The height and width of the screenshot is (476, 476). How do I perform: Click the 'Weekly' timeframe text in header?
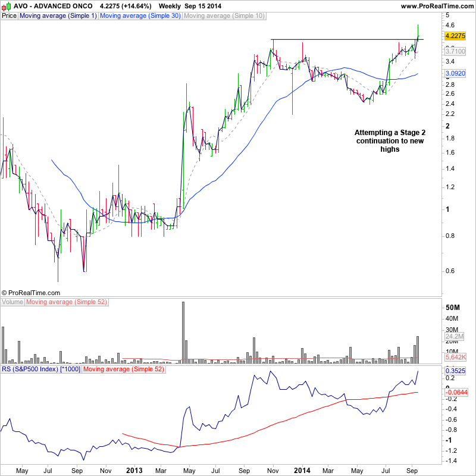point(170,6)
